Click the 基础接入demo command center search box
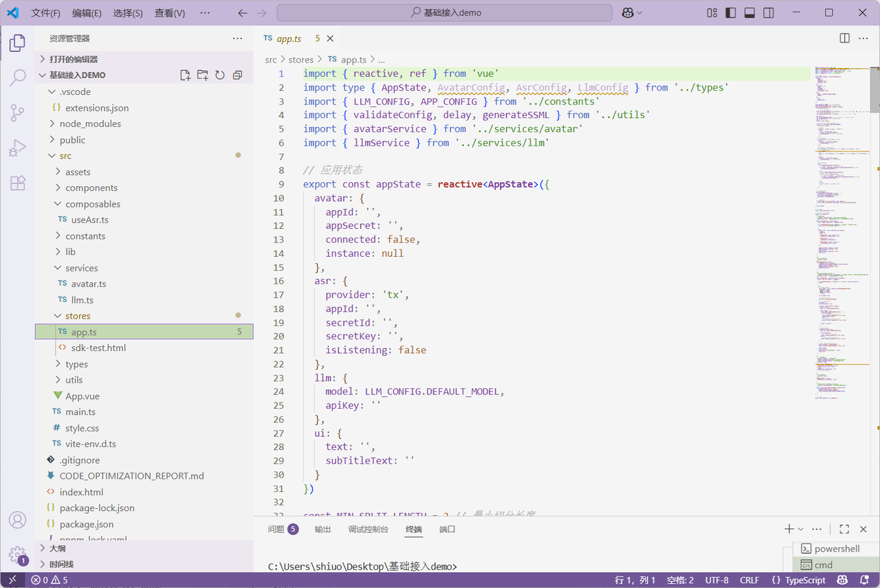 tap(445, 13)
